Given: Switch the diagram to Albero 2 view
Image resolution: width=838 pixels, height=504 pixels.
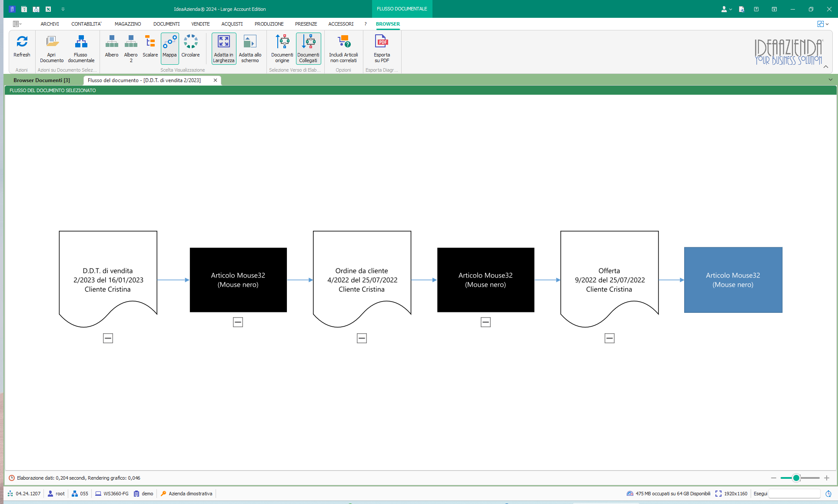Looking at the screenshot, I should [x=131, y=49].
